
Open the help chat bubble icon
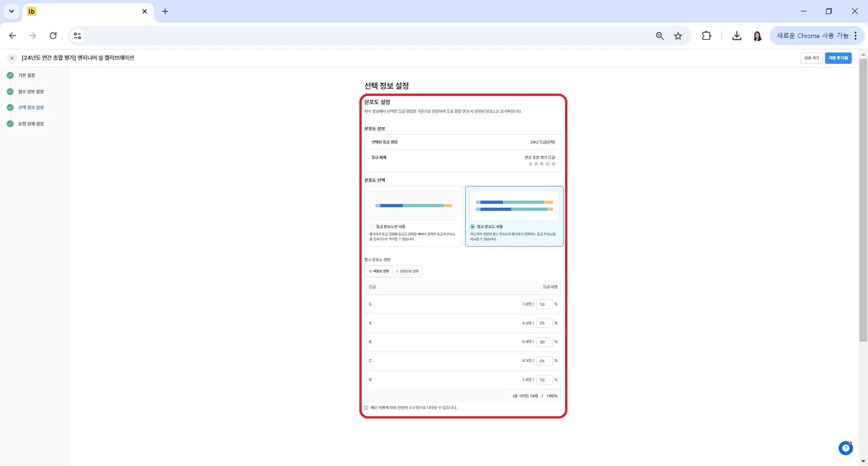point(845,448)
